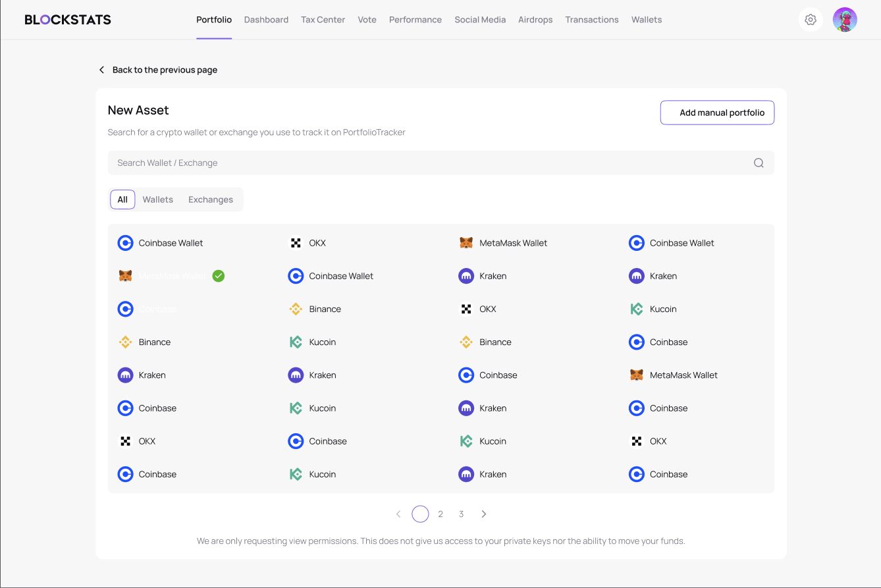This screenshot has width=881, height=588.
Task: Click 'Back to the previous page' link
Action: (165, 70)
